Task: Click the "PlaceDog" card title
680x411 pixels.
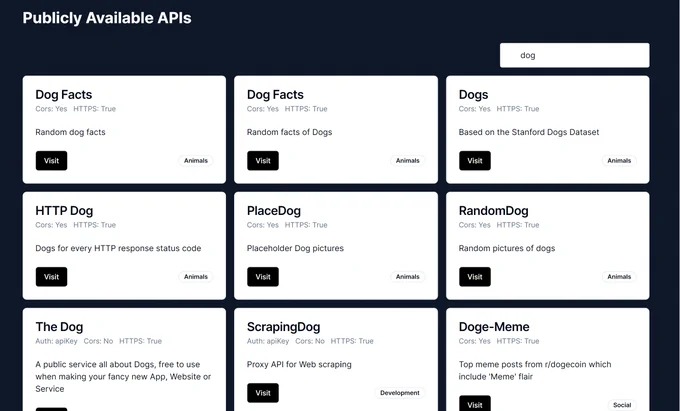Action: click(x=274, y=211)
